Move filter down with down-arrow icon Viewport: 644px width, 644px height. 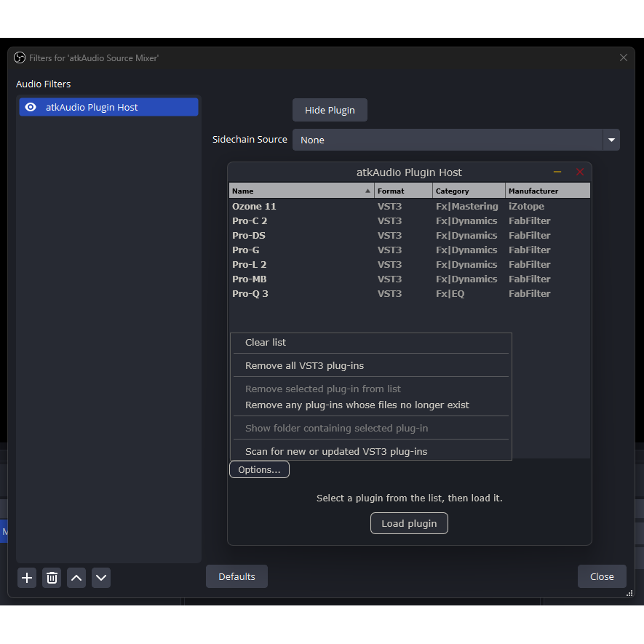tap(101, 578)
